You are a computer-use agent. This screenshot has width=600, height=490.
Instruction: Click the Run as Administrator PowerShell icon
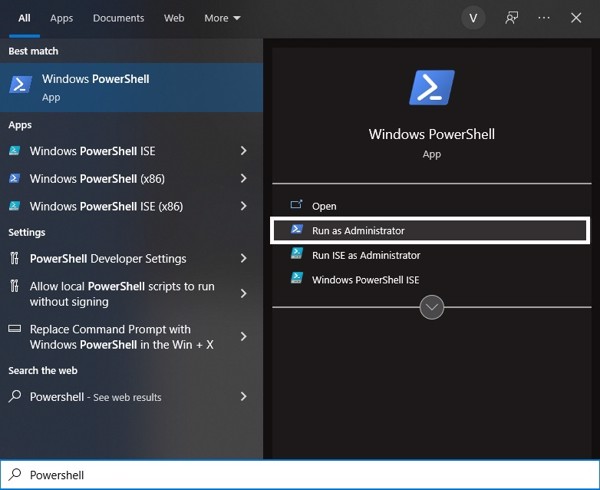(297, 230)
